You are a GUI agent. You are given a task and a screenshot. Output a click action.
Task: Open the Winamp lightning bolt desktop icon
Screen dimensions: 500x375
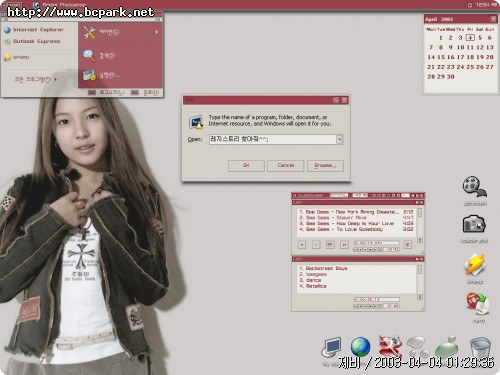475,265
